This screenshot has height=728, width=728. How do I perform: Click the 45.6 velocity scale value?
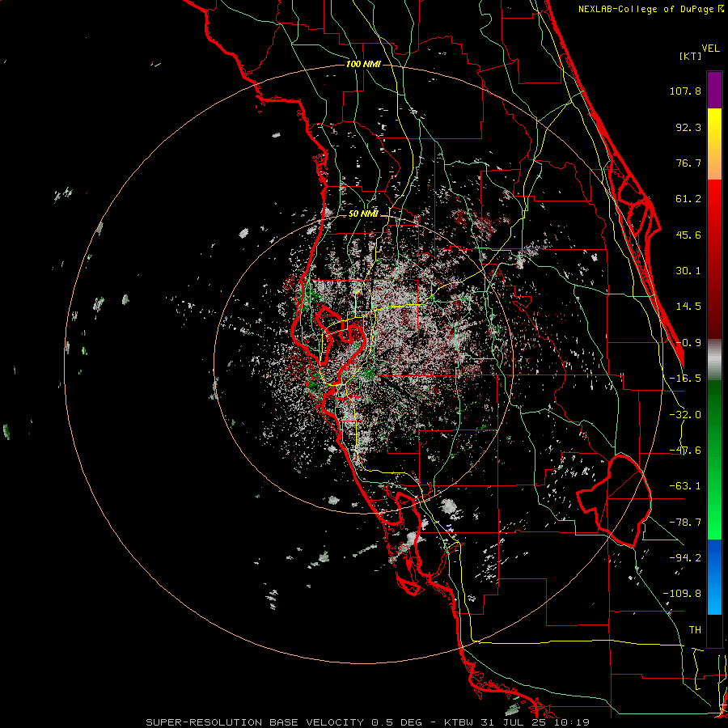coord(688,235)
